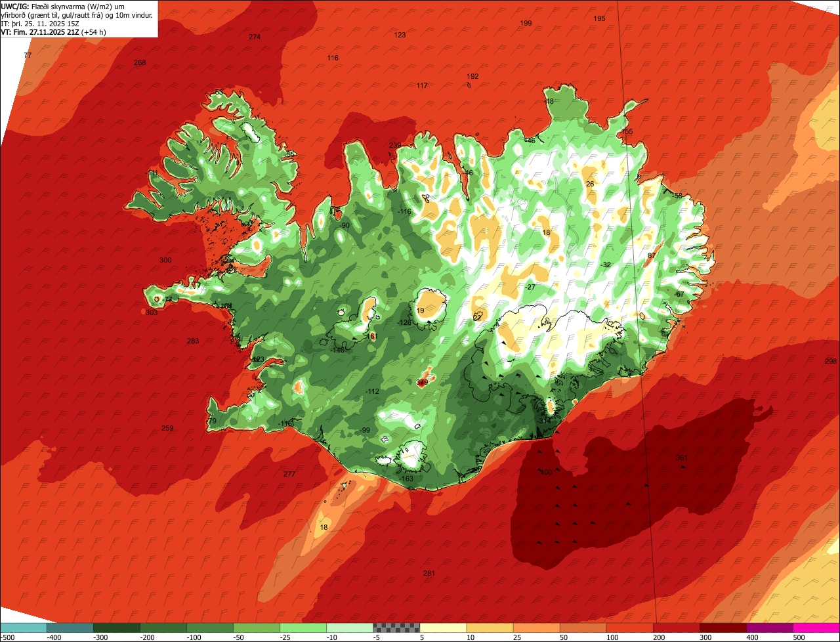Click the 192 value beside the small island
Viewport: 840px width, 642px height.
coord(472,76)
